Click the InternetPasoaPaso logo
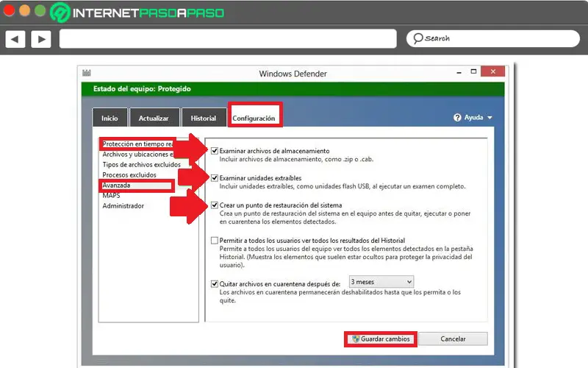This screenshot has width=588, height=368. pyautogui.click(x=137, y=13)
